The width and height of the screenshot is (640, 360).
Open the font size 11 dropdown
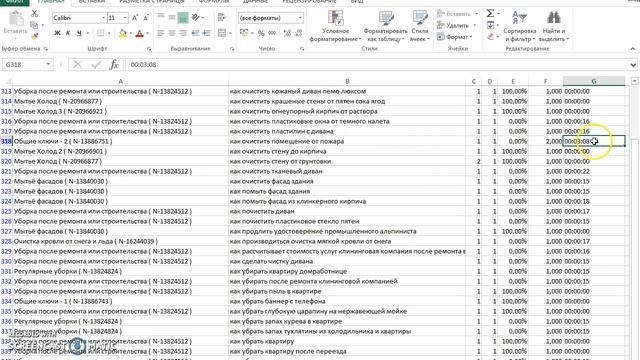point(125,18)
